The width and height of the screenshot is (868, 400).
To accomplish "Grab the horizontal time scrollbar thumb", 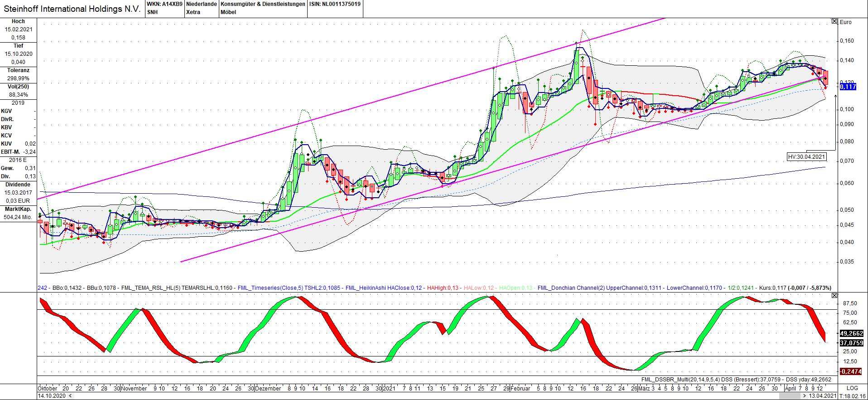I will tap(789, 396).
